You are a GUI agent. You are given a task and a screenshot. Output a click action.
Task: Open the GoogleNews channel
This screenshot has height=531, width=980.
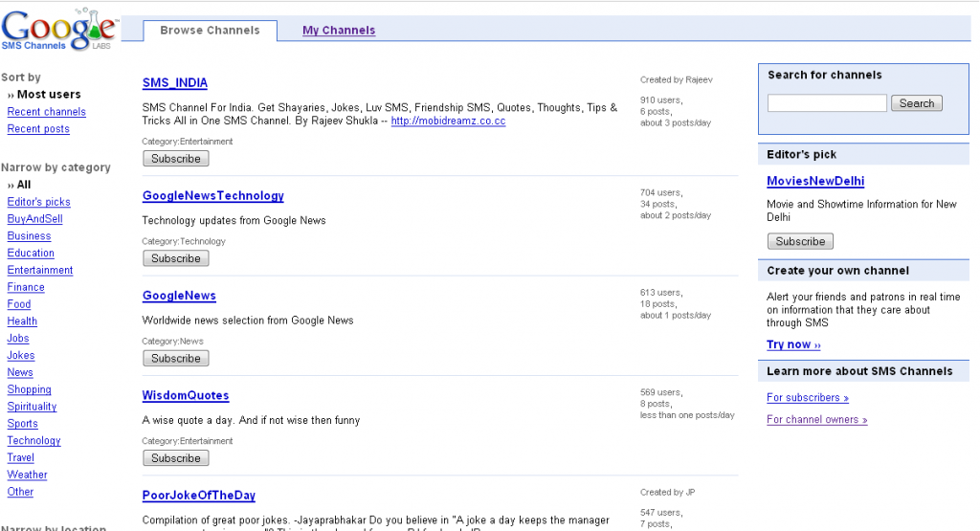tap(179, 296)
